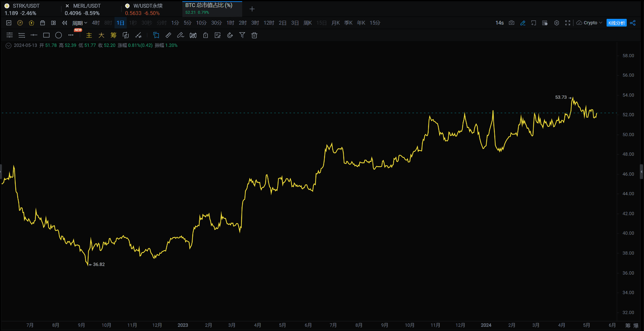Click the lock drawings icon
This screenshot has height=331, width=644.
205,35
